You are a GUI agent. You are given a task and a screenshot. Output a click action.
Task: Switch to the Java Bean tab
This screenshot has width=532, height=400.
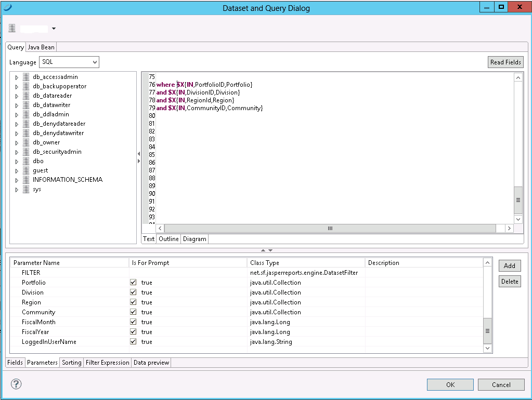click(x=41, y=47)
